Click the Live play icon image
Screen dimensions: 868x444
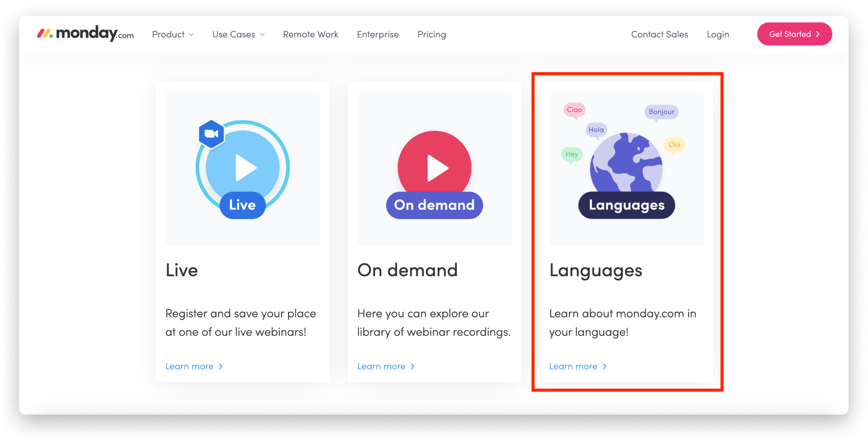(x=243, y=167)
